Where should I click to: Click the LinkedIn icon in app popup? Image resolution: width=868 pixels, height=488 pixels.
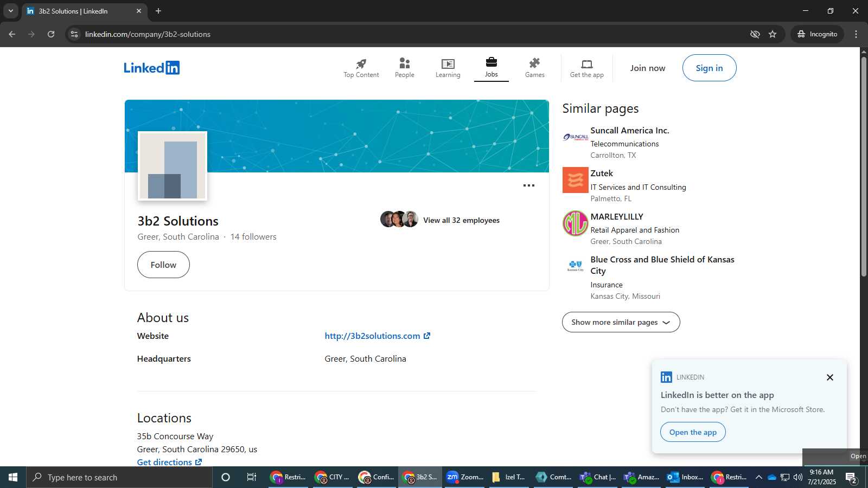tap(666, 377)
